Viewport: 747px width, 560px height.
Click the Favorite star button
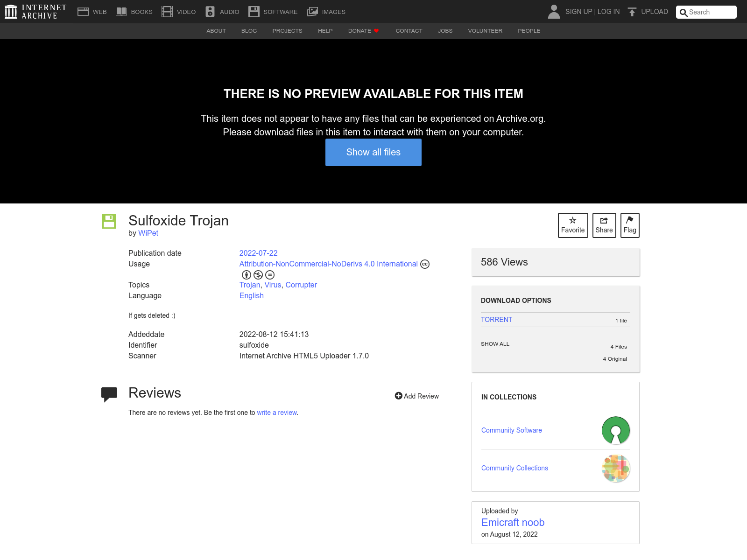click(x=573, y=225)
